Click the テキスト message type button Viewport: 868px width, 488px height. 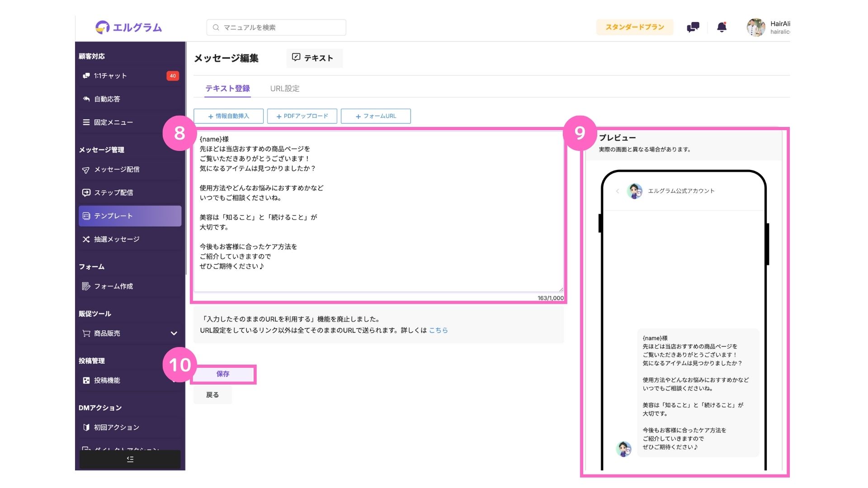pyautogui.click(x=314, y=58)
